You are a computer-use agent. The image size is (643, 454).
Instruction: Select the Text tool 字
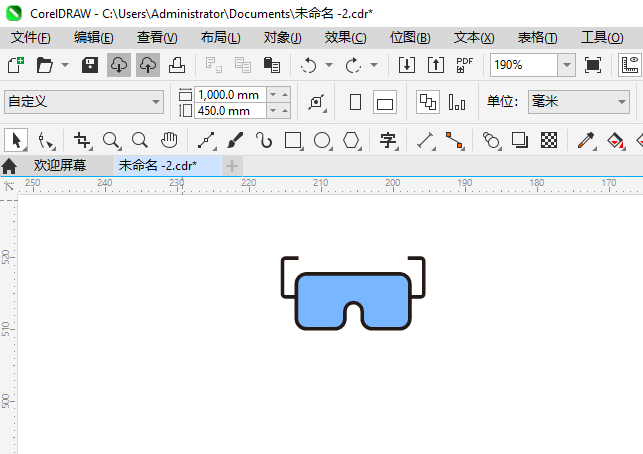coord(388,140)
